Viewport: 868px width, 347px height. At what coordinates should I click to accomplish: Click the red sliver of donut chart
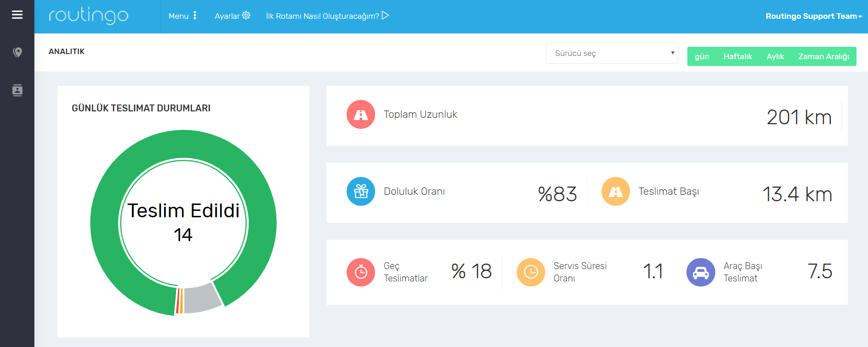click(x=177, y=301)
